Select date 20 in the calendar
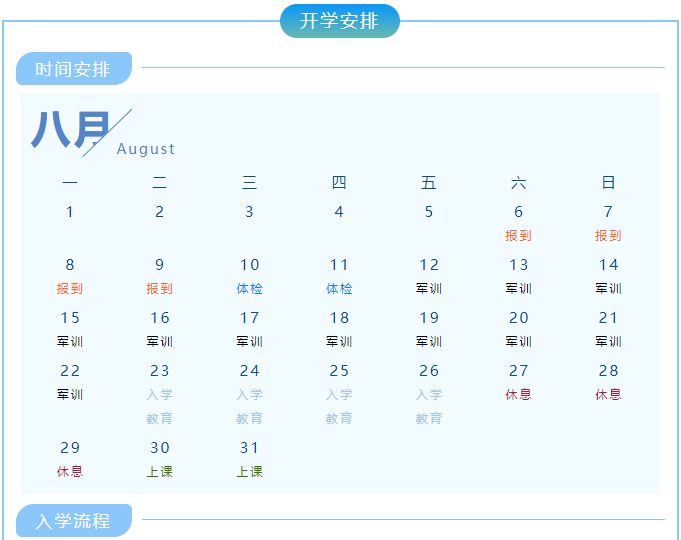The height and width of the screenshot is (540, 681). (x=519, y=318)
